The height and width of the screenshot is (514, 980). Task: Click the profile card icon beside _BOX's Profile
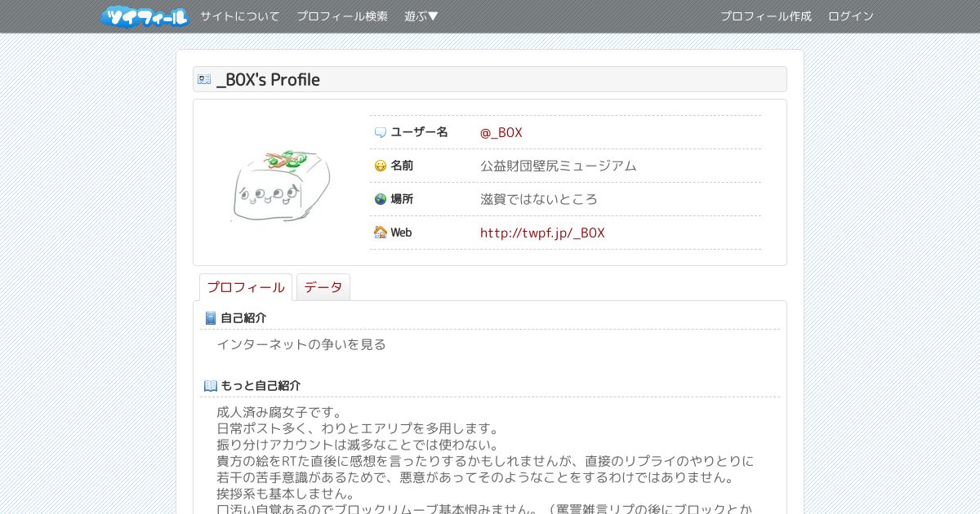[x=204, y=79]
